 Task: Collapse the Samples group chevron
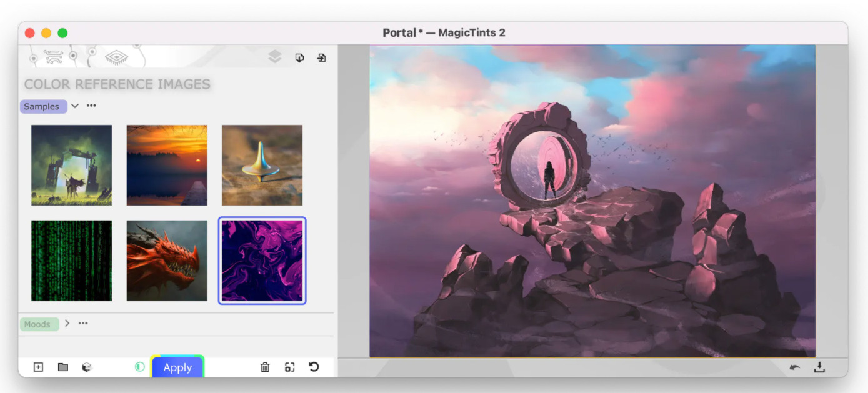[75, 106]
